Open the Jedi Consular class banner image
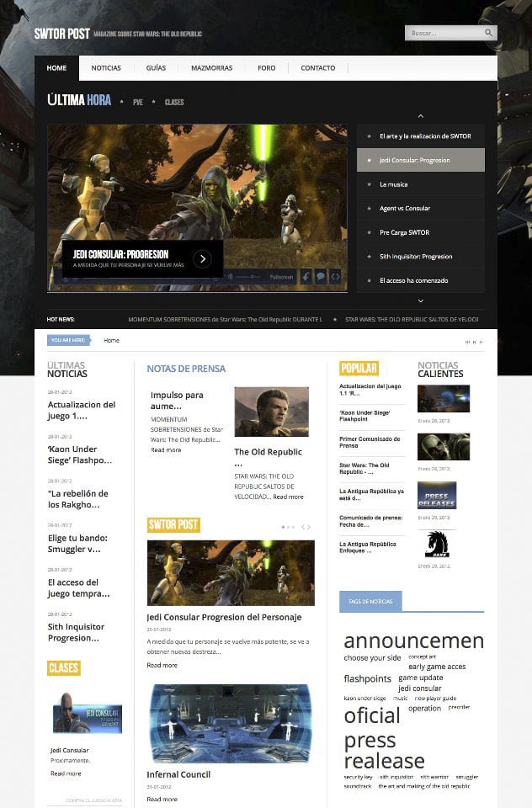Screen dimensions: 532x808 pos(88,715)
